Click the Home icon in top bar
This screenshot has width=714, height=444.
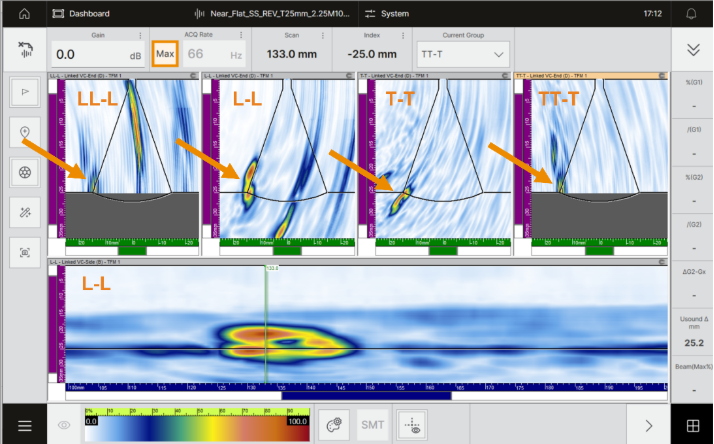pyautogui.click(x=24, y=14)
